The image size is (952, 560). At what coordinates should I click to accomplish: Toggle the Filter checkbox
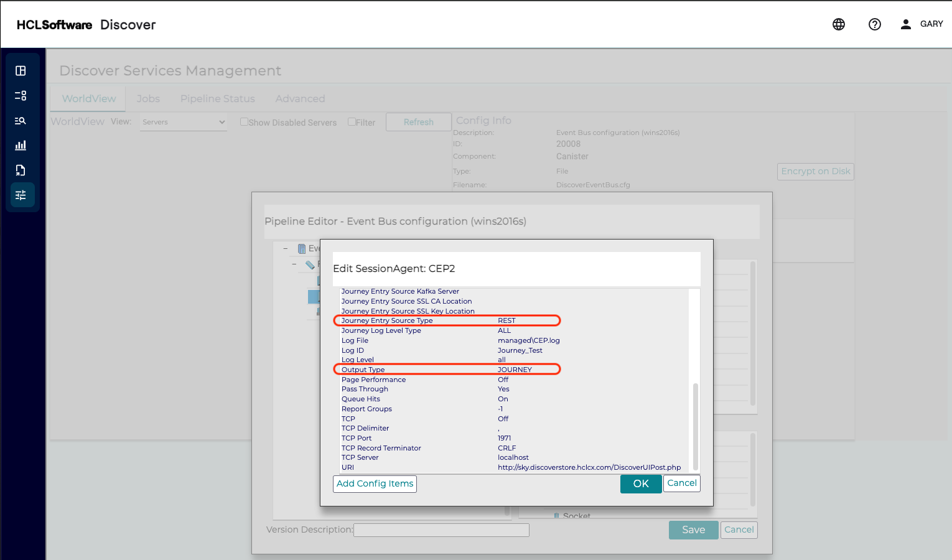click(352, 122)
